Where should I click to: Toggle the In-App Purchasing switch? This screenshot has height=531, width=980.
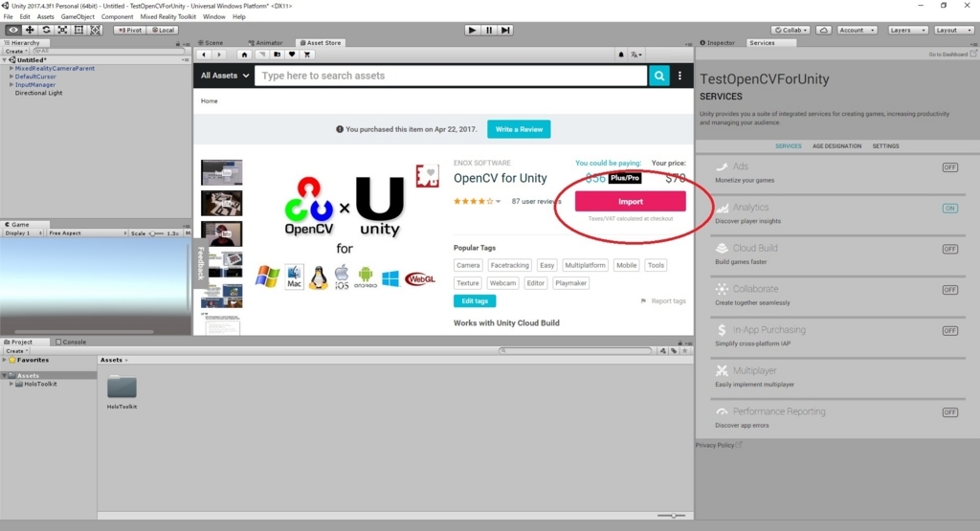(x=950, y=331)
